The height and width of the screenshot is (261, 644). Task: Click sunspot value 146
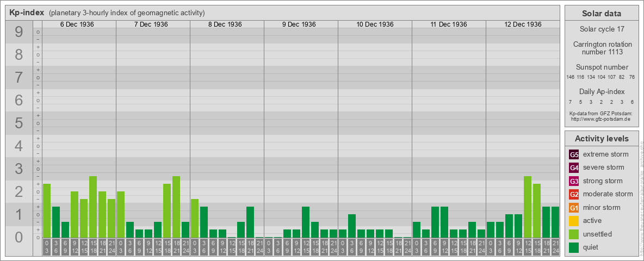point(570,77)
